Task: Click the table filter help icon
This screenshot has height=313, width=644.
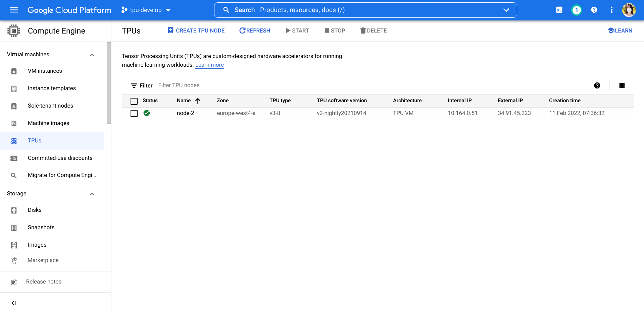Action: click(597, 85)
